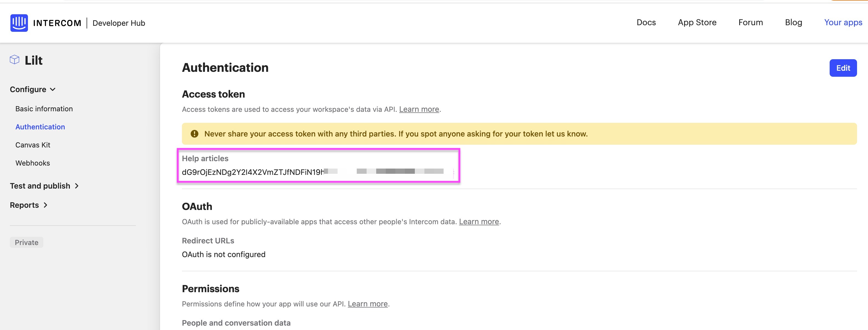The width and height of the screenshot is (868, 330).
Task: Click the OAuth section heading
Action: [197, 206]
